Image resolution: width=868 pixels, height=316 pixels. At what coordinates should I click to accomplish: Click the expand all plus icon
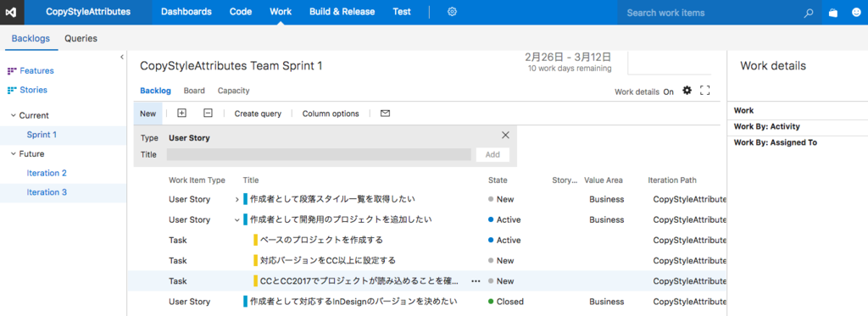(181, 113)
